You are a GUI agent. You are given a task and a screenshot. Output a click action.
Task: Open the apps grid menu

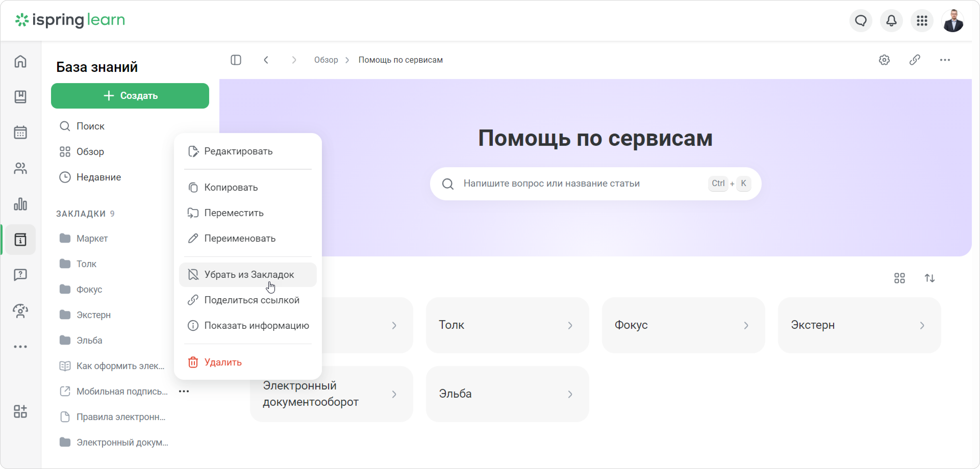(x=922, y=21)
